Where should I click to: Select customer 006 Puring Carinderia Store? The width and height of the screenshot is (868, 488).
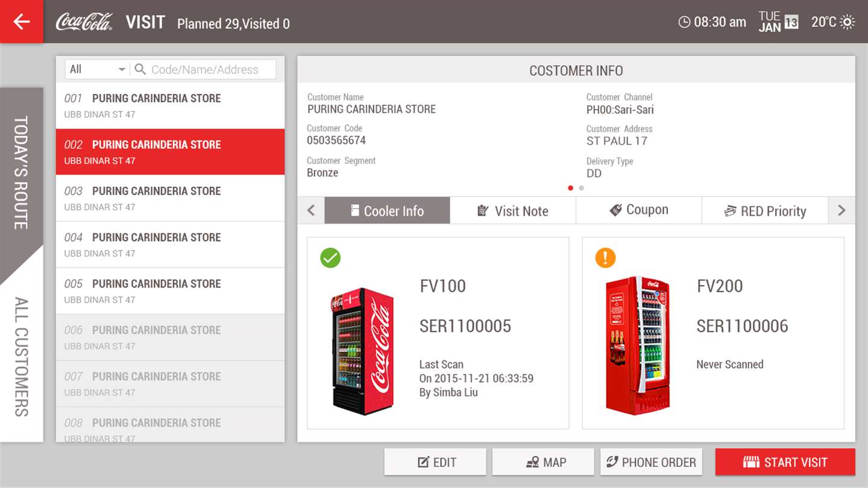pyautogui.click(x=170, y=337)
